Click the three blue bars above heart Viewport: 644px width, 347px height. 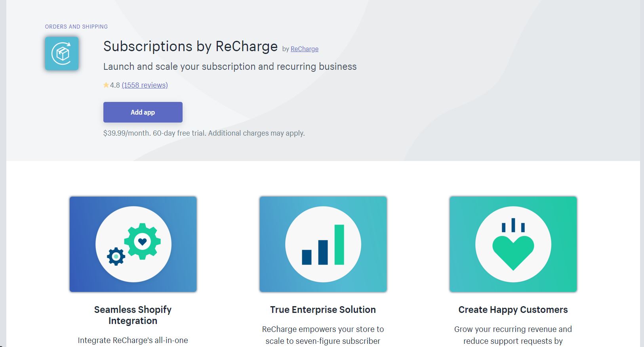tap(513, 225)
